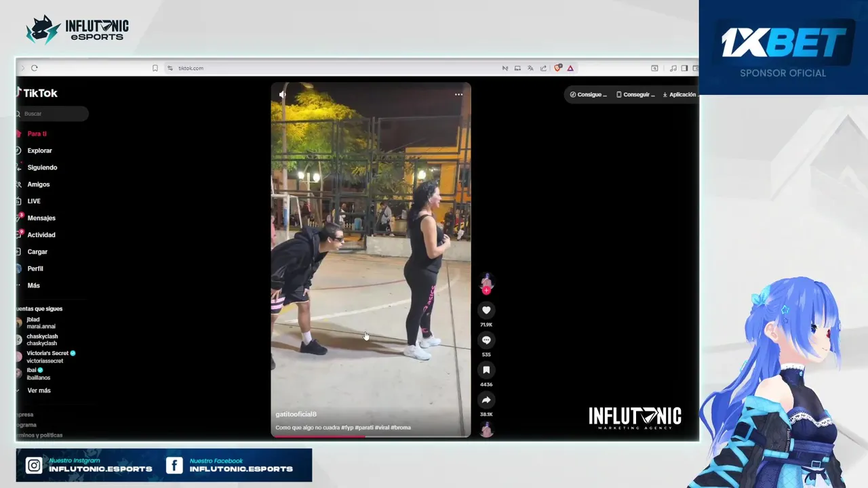Click the #fyp hashtag

point(347,428)
